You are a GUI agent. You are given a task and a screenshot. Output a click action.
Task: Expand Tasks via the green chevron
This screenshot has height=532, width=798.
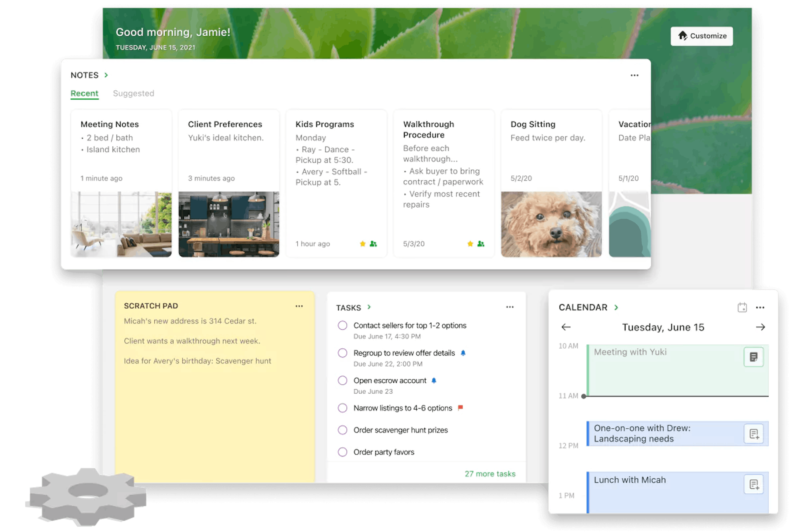click(x=369, y=307)
